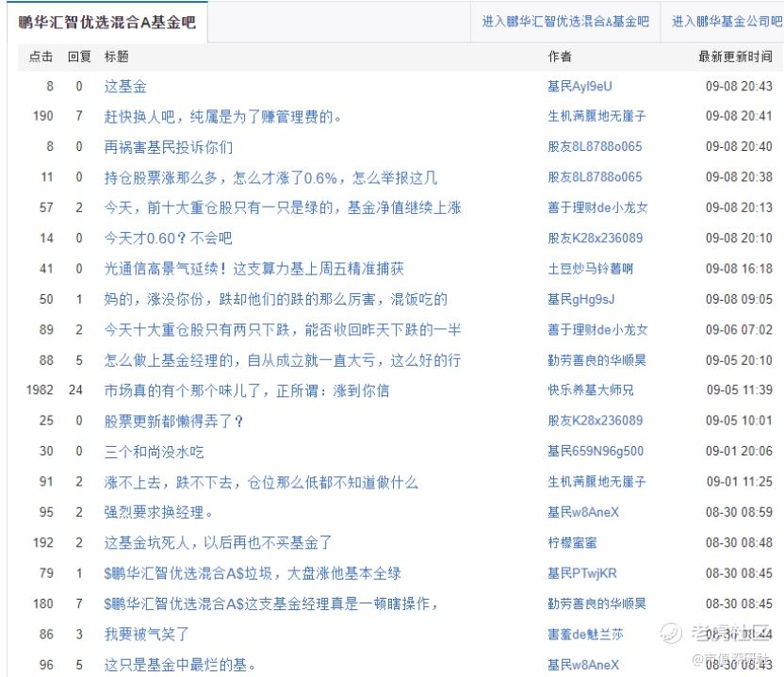784x677 pixels.
Task: View author profile 害羞de魅兰莎
Action: [585, 635]
